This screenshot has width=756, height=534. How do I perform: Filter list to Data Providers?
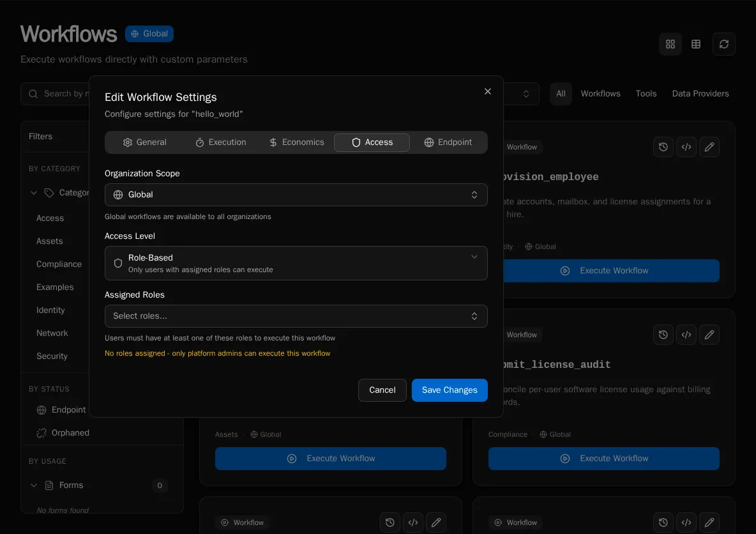[700, 94]
